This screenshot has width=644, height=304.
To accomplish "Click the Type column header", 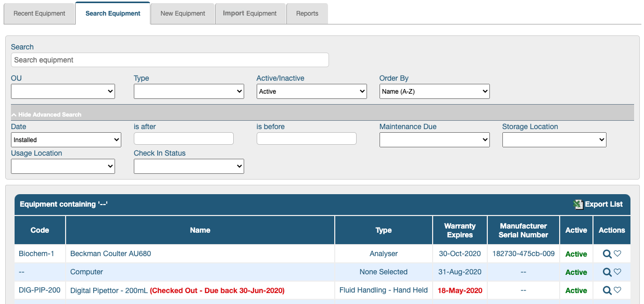I will [384, 230].
